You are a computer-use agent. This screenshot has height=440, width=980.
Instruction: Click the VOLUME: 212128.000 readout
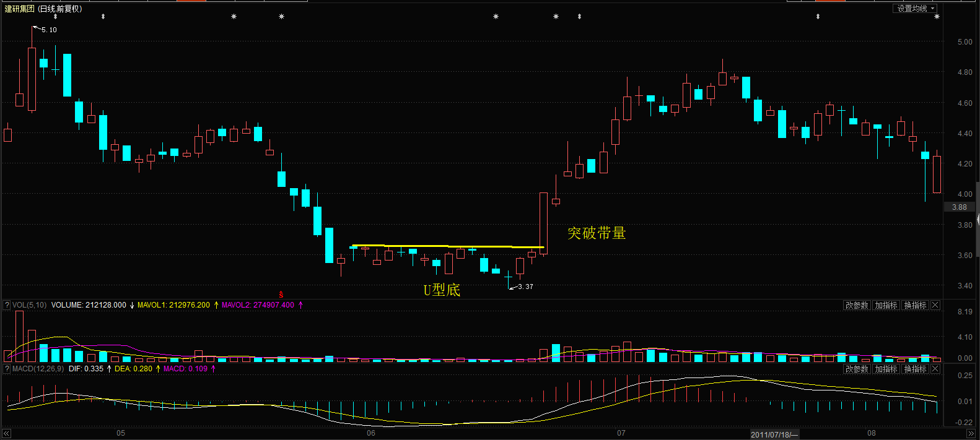tap(89, 305)
